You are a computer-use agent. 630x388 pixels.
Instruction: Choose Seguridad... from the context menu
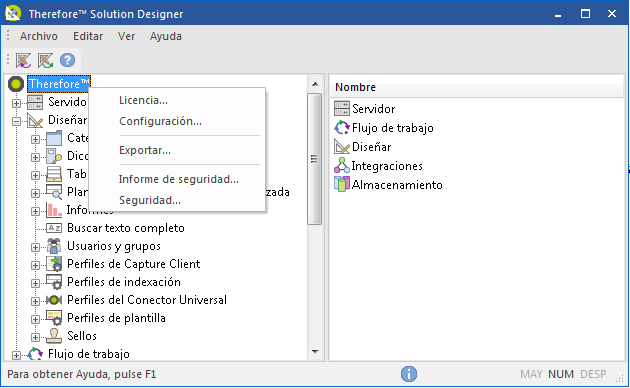click(x=177, y=200)
